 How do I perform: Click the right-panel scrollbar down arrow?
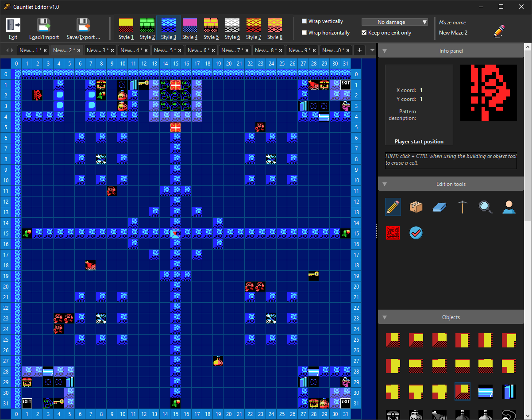point(528,416)
